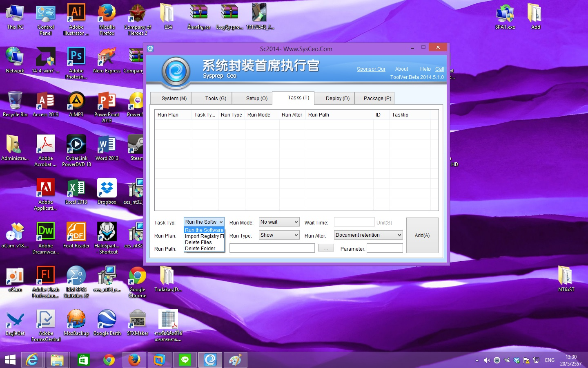Screen dimensions: 588x368
Task: Open the taskbar clock showing 13:30
Action: (x=571, y=360)
